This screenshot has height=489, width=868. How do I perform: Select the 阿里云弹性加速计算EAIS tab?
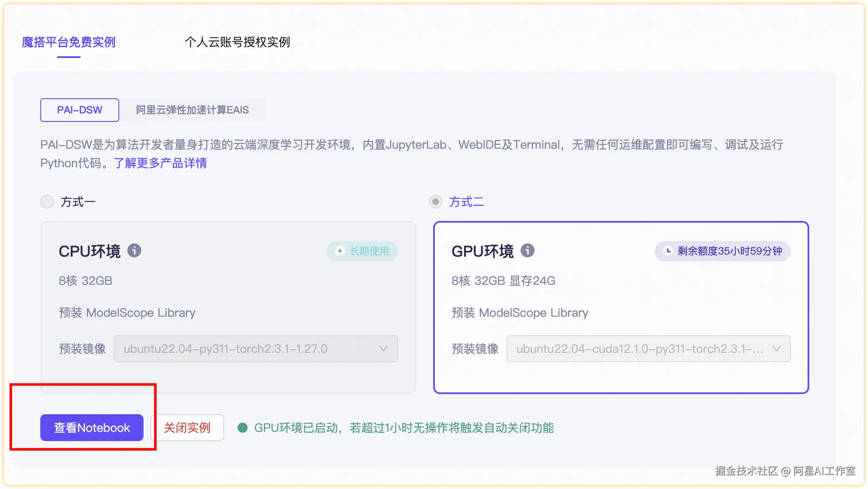pyautogui.click(x=192, y=110)
